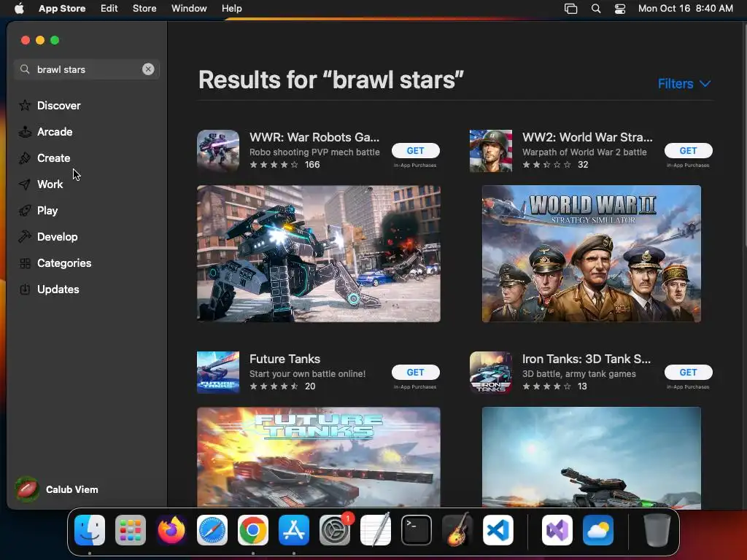View the Iron Tanks preview image

[x=591, y=457]
